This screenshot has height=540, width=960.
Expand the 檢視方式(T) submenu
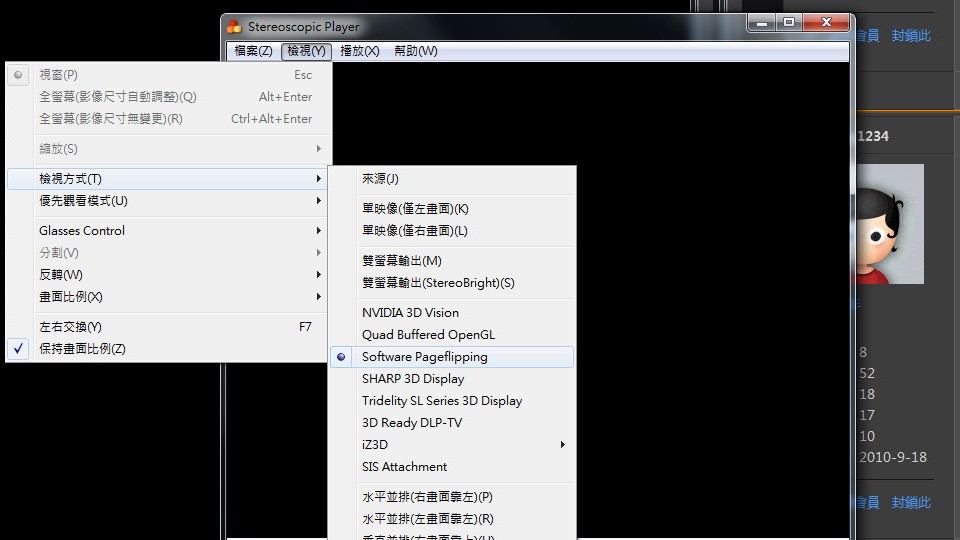click(x=169, y=179)
